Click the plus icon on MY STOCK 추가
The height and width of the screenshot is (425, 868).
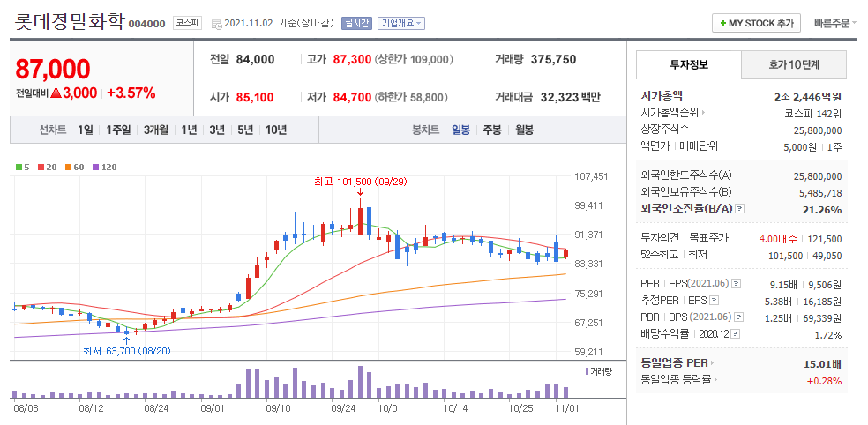click(723, 23)
